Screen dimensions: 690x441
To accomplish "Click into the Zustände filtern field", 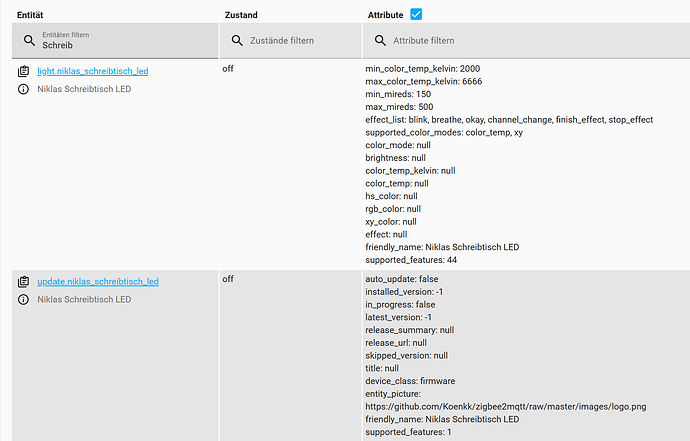I will pos(300,41).
